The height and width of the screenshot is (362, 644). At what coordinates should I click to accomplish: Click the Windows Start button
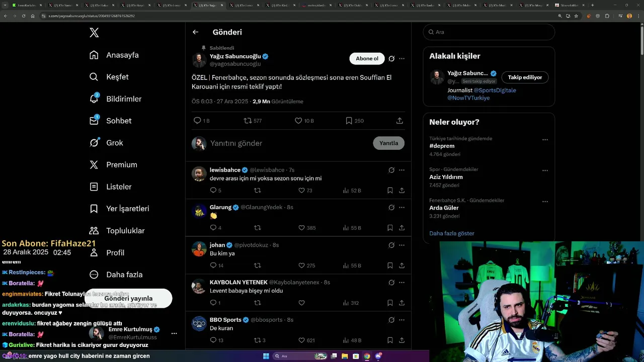pos(266,356)
